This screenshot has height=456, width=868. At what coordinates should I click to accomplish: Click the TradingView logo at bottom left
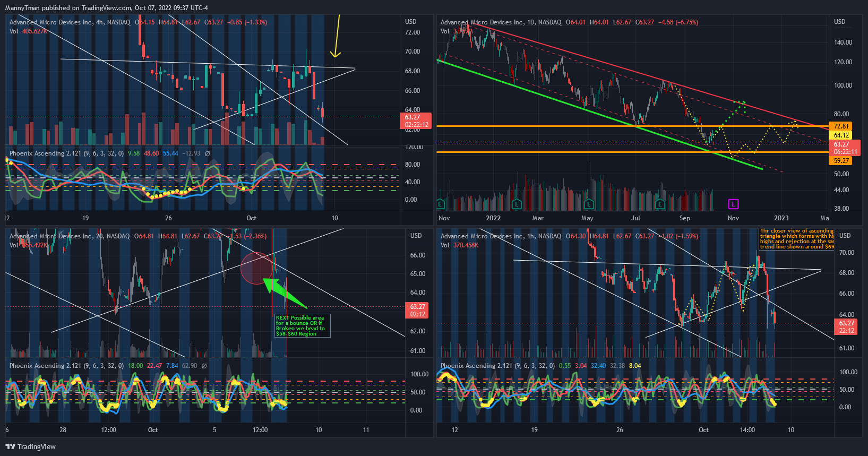pos(31,446)
